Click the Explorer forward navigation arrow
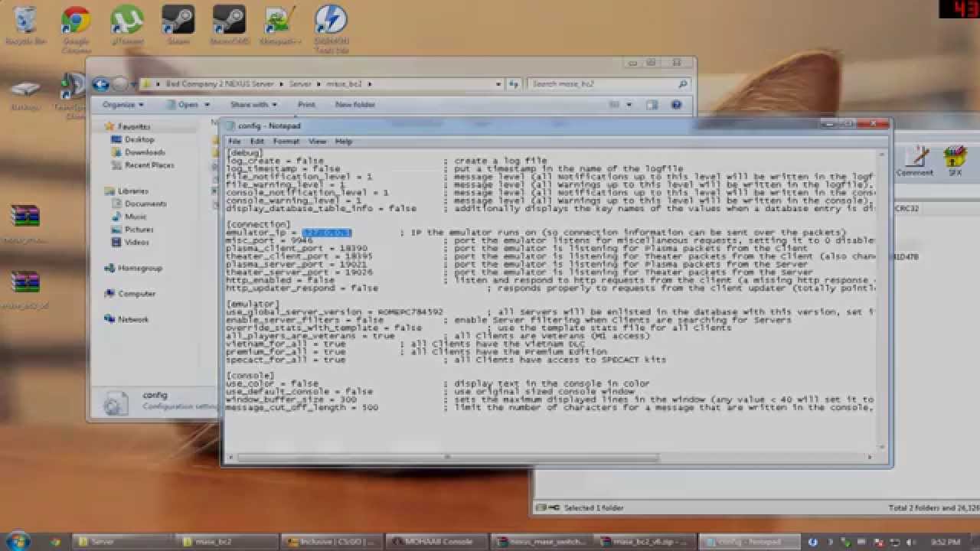This screenshot has height=551, width=980. (x=120, y=84)
